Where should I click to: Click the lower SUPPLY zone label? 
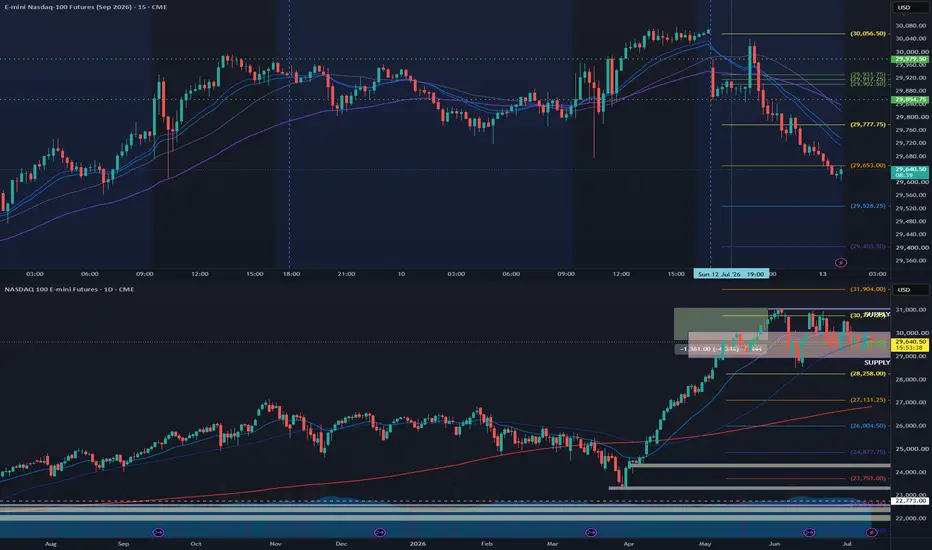coord(877,362)
